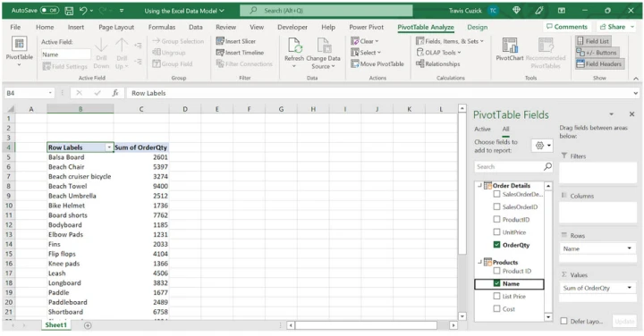
Task: Add a new sheet with plus icon
Action: (88, 325)
